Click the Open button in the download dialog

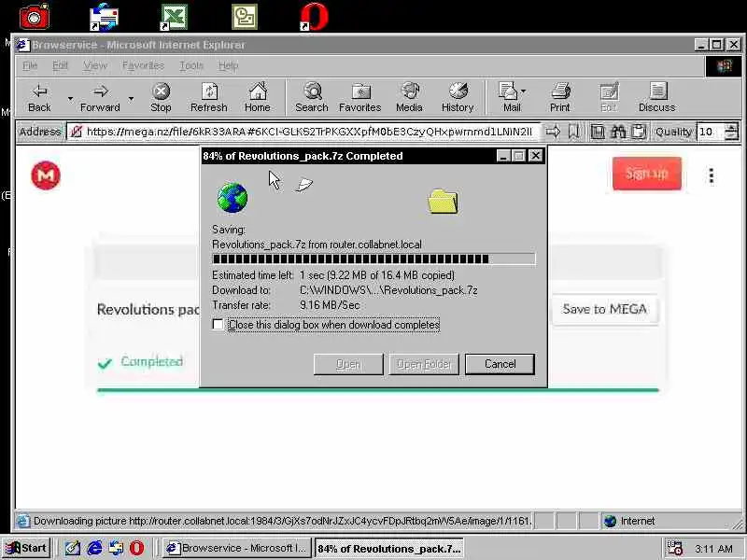click(x=348, y=364)
